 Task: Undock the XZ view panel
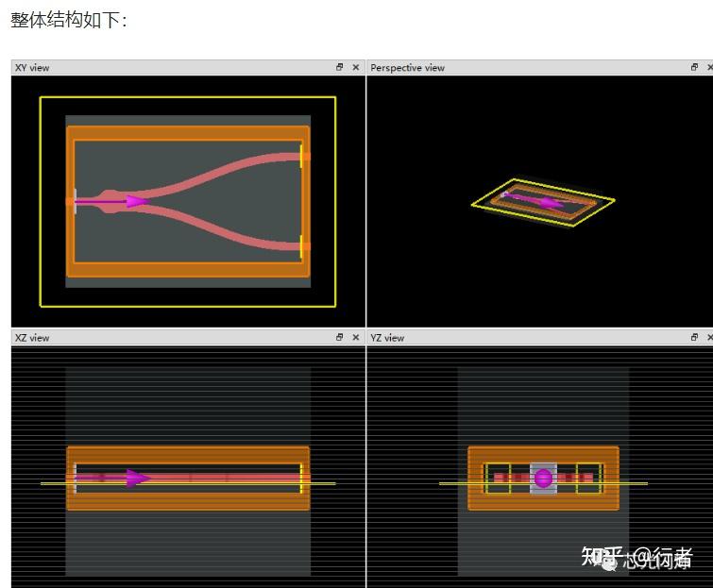(x=340, y=337)
